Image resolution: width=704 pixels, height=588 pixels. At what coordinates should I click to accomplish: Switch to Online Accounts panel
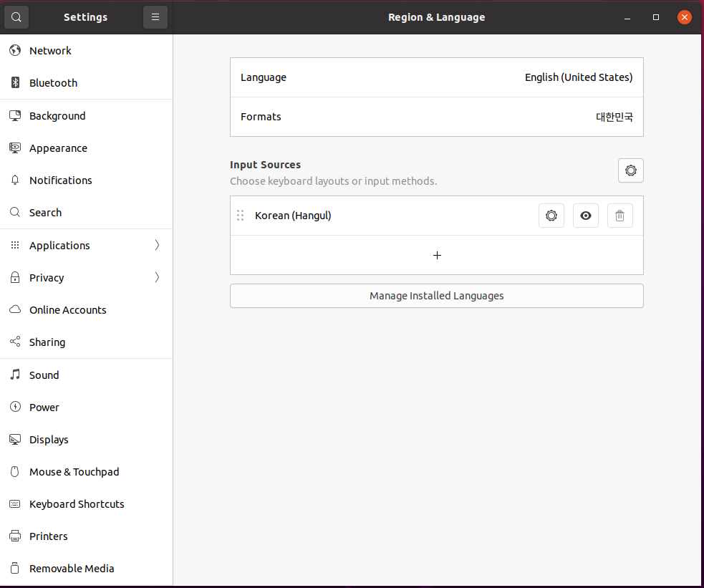86,309
